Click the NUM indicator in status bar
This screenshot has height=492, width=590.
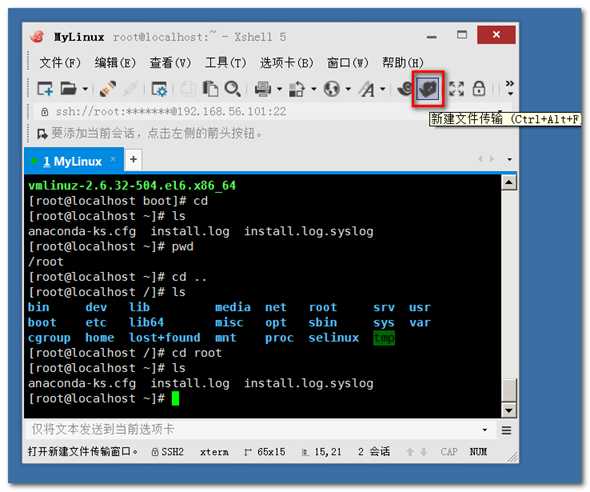coord(478,451)
